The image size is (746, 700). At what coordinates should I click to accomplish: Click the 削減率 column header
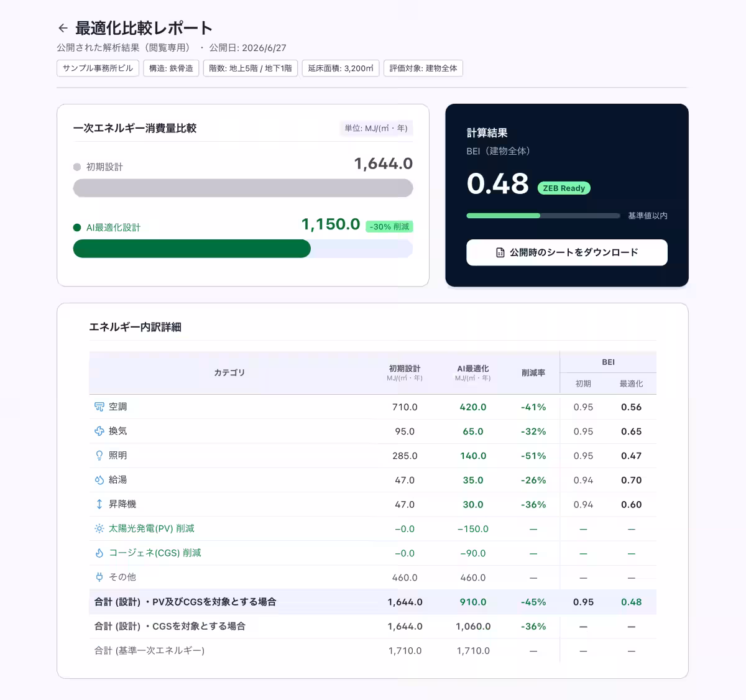(x=533, y=372)
